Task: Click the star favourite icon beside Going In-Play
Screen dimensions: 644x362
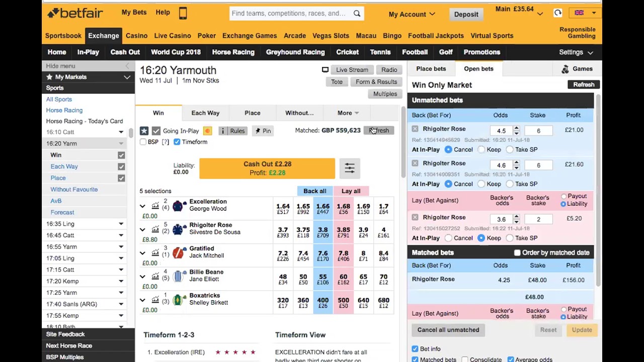Action: (x=144, y=131)
